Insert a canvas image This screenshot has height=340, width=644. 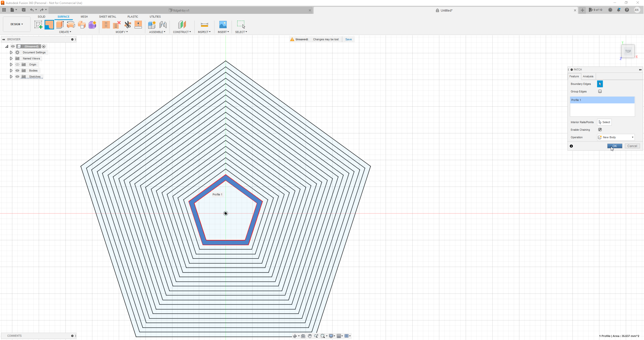[223, 25]
